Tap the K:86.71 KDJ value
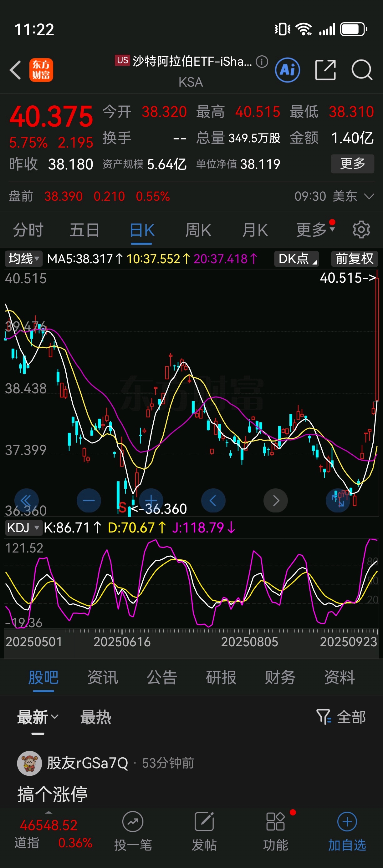 tap(72, 527)
